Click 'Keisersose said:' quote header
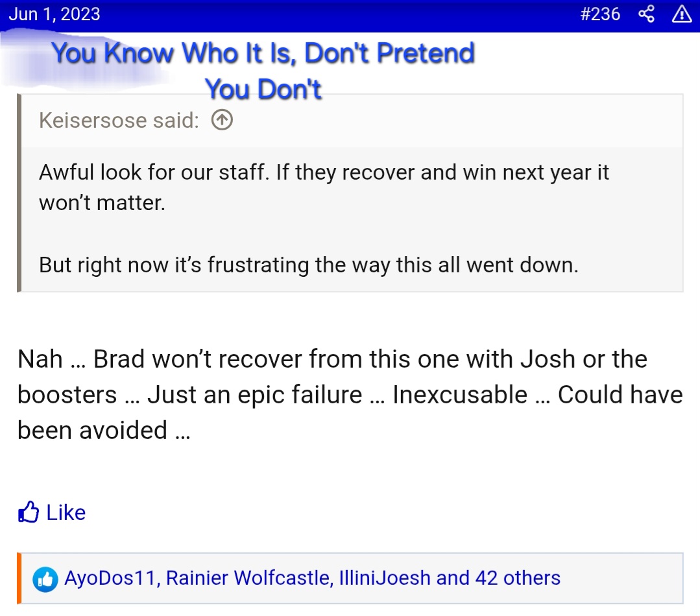 click(119, 121)
